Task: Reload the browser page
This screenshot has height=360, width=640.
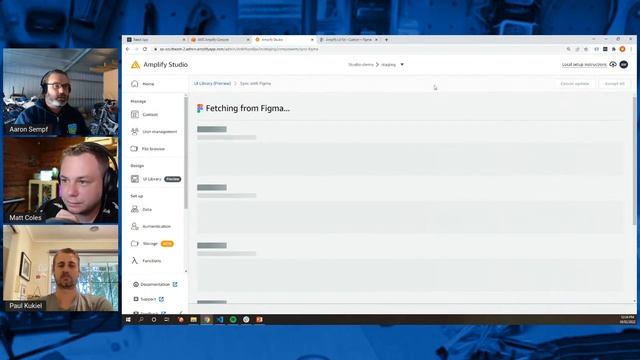Action: tap(145, 49)
